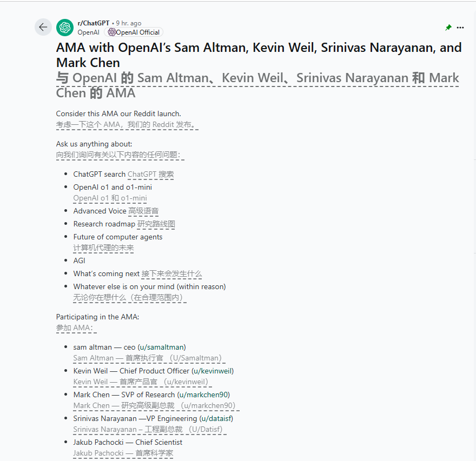476x461 pixels.
Task: Click the OpenAI Official flair logo icon
Action: (111, 32)
